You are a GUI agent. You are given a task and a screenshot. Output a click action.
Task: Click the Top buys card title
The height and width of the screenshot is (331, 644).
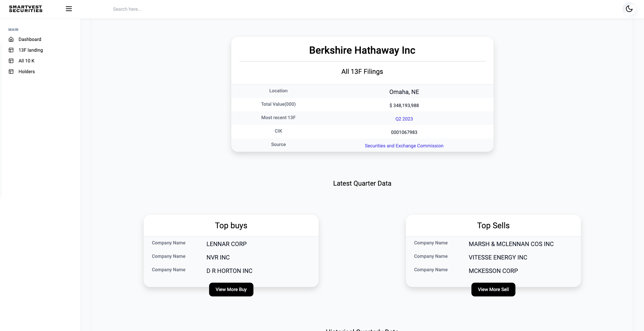tap(231, 226)
